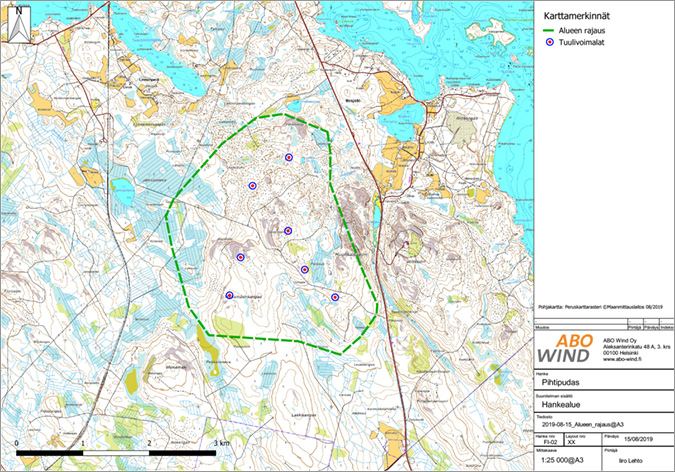Viewport: 675px width, 472px height.
Task: Click the ABO Wind logo
Action: 565,348
